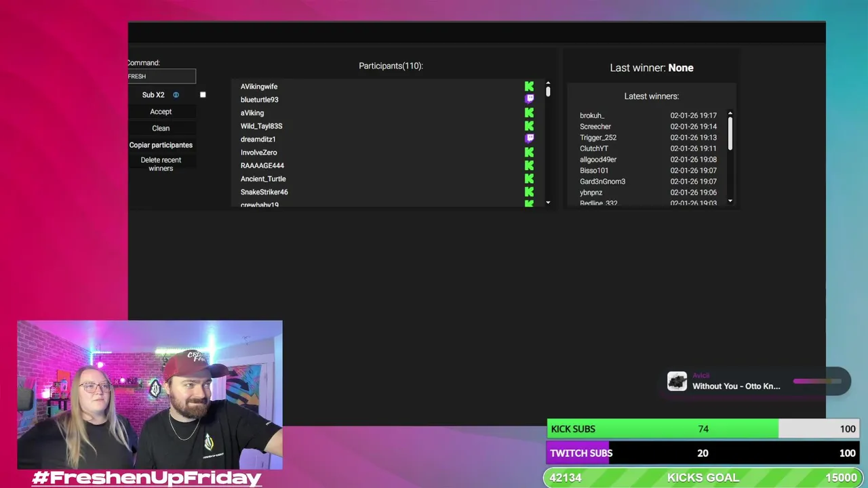Image resolution: width=868 pixels, height=488 pixels.
Task: Select participant Wild_Tayl83S
Action: (261, 126)
